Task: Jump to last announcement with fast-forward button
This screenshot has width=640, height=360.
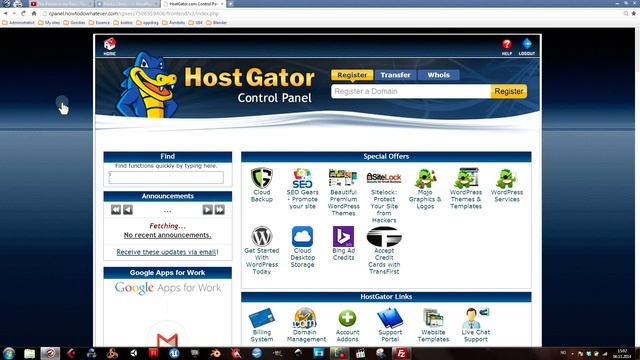Action: (x=220, y=210)
